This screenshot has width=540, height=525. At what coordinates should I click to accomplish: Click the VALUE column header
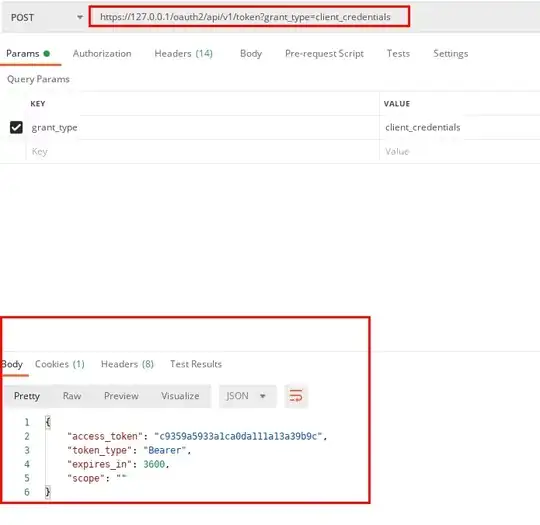[397, 104]
